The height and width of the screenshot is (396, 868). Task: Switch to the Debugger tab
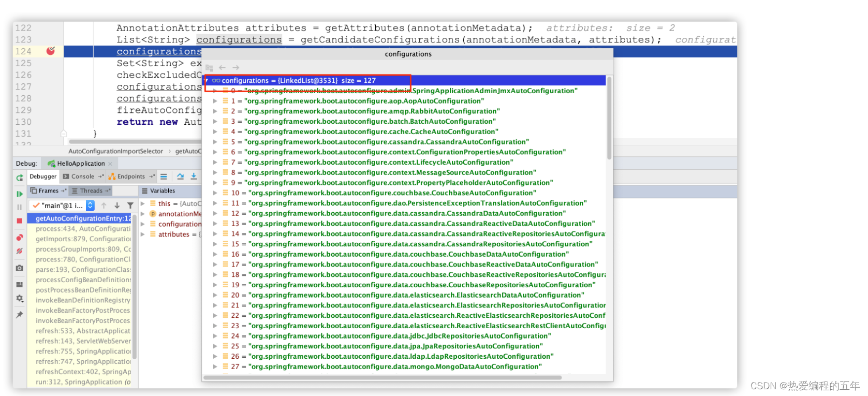[43, 177]
